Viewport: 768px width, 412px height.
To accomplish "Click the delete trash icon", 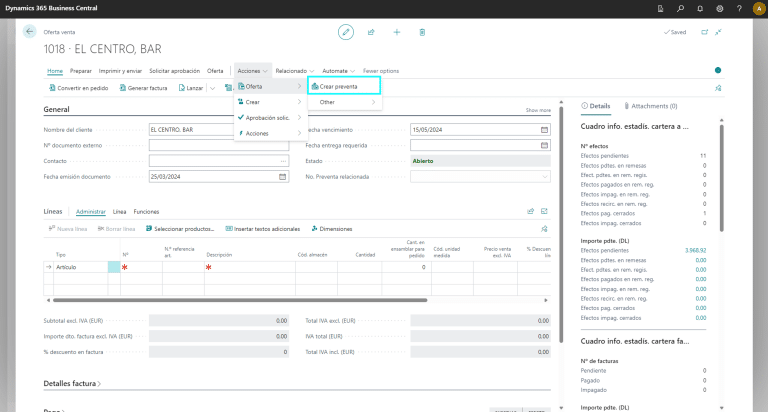I will [x=423, y=32].
